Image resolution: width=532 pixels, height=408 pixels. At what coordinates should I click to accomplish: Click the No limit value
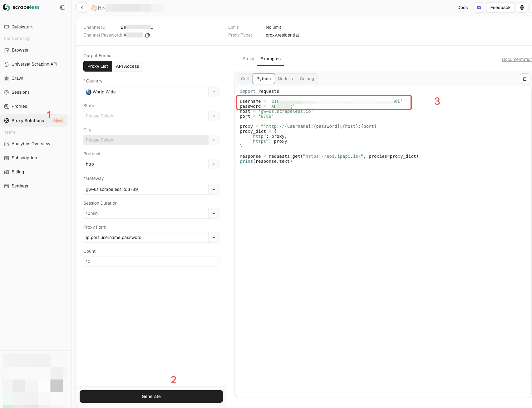click(x=273, y=27)
